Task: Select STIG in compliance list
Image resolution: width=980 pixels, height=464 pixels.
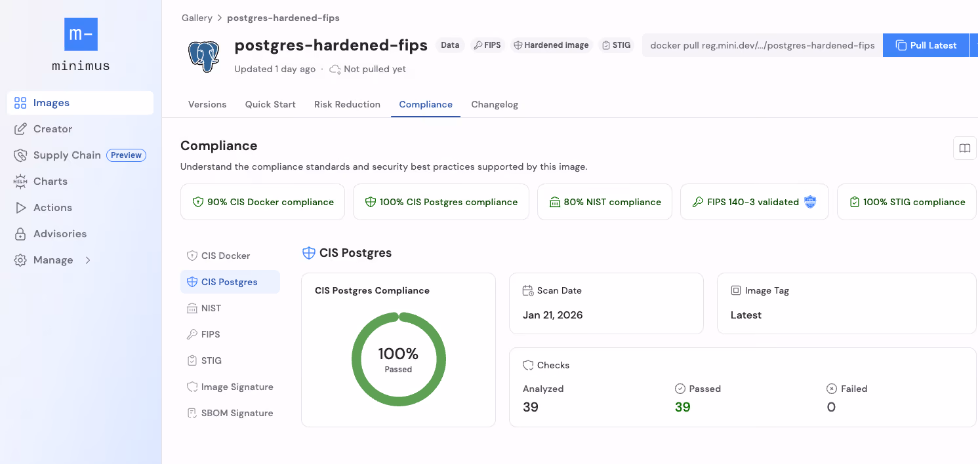Action: pos(230,360)
